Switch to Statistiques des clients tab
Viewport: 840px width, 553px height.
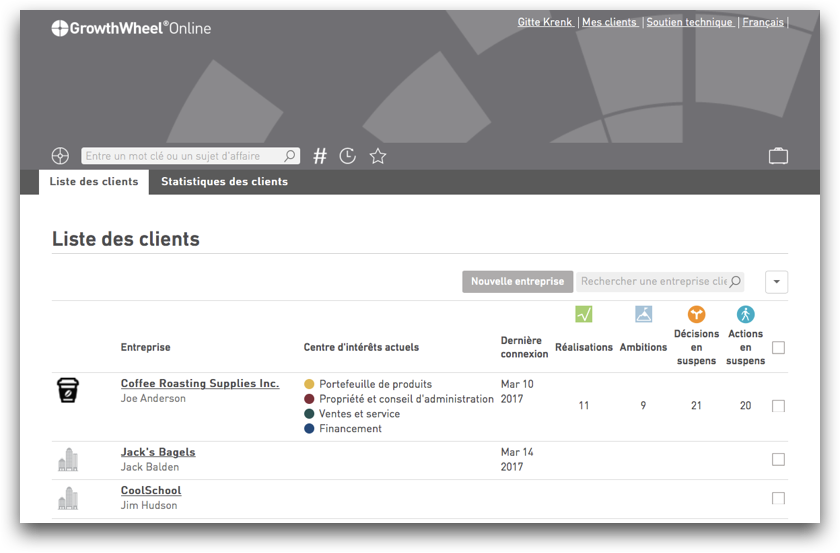click(x=224, y=182)
